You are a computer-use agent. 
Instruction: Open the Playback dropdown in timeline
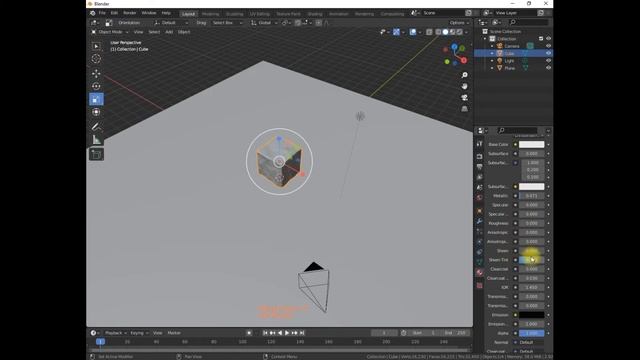(116, 333)
